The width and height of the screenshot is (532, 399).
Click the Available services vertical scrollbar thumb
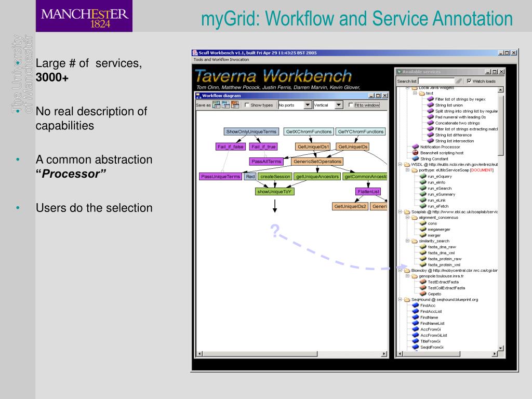[501, 125]
